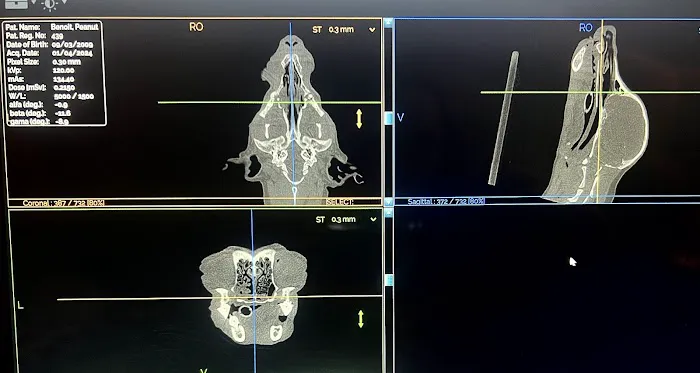Click the Dose [mSv] value 0.2150
Viewport: 700px width, 373px height.
click(64, 87)
